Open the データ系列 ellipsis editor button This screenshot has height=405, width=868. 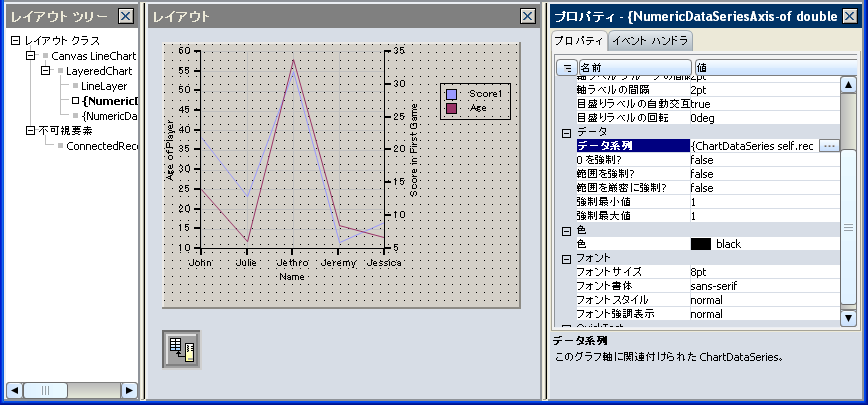[829, 146]
